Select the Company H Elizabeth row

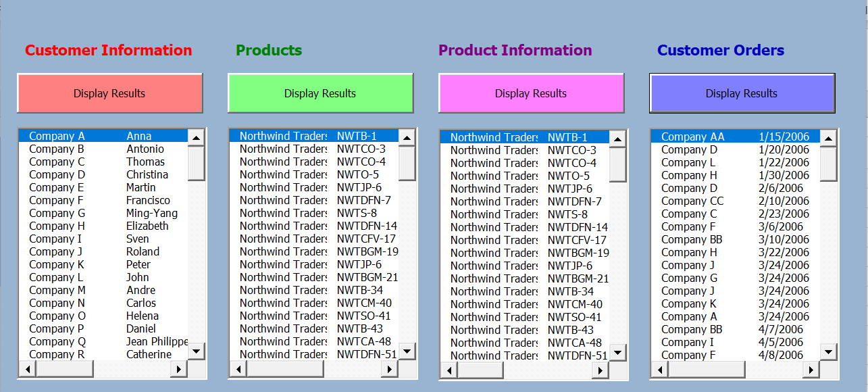104,226
